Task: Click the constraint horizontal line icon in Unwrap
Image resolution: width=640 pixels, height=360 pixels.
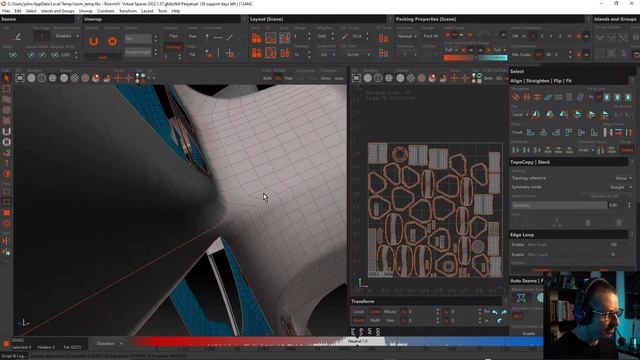Action: [x=218, y=38]
